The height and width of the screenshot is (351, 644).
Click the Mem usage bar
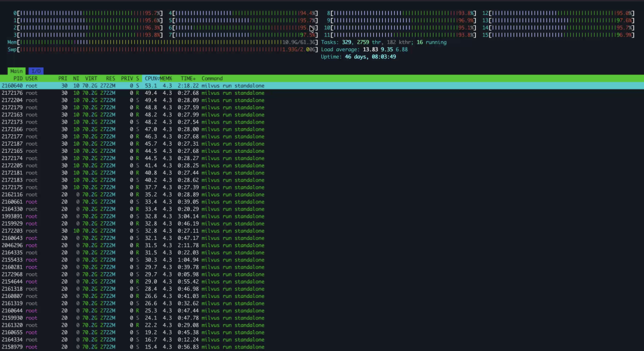coord(163,42)
